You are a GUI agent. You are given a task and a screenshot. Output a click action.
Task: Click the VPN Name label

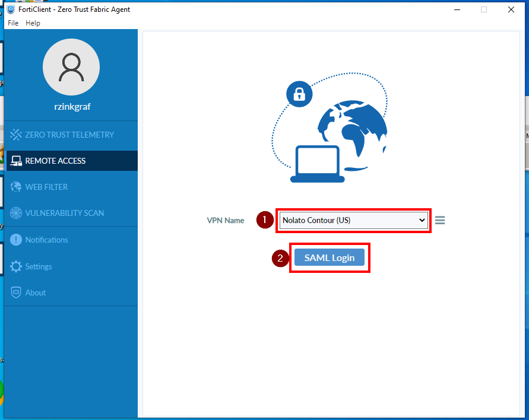(x=226, y=221)
